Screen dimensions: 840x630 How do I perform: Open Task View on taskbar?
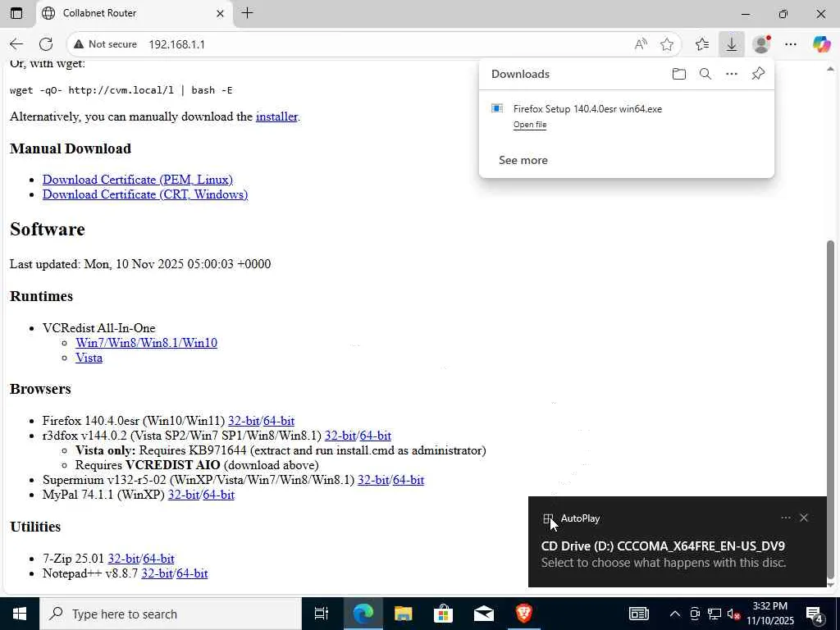pos(321,614)
